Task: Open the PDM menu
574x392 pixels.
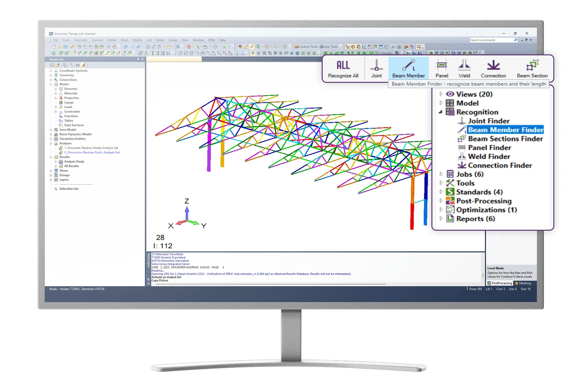Action: coord(211,40)
